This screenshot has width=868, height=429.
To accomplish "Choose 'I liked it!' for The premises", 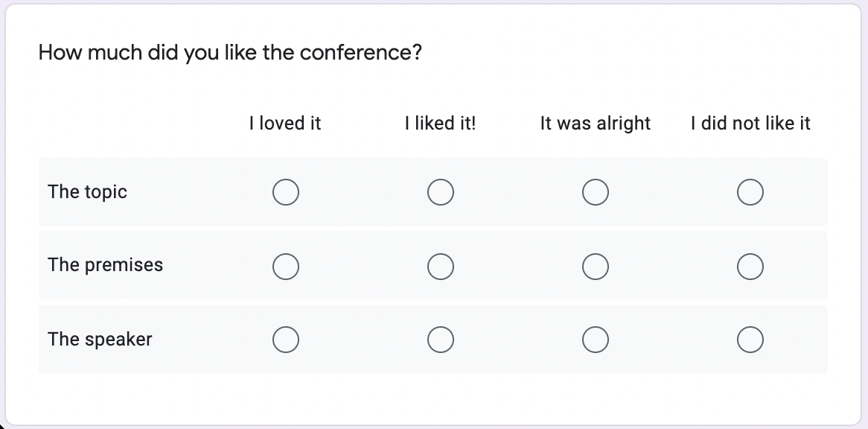I will 441,266.
